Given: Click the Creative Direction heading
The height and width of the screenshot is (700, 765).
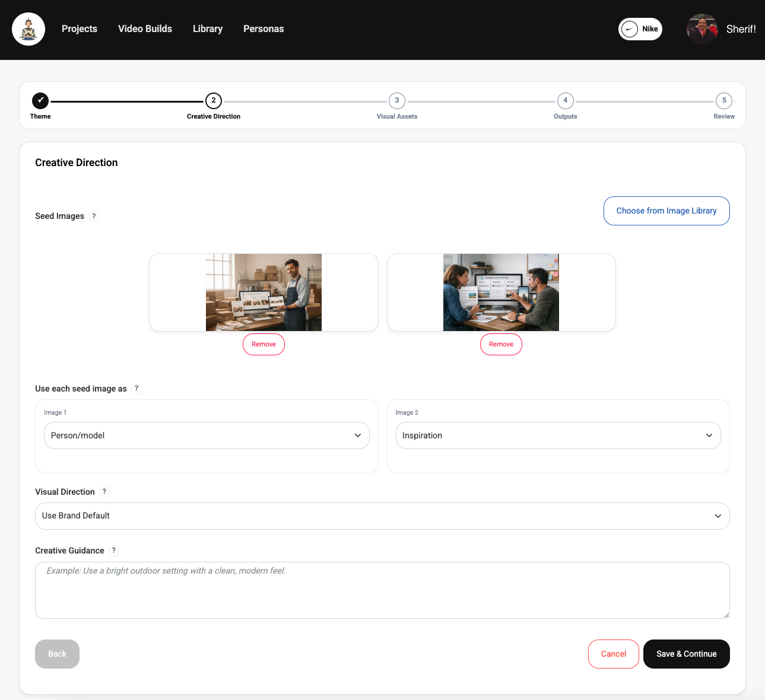Looking at the screenshot, I should tap(77, 163).
